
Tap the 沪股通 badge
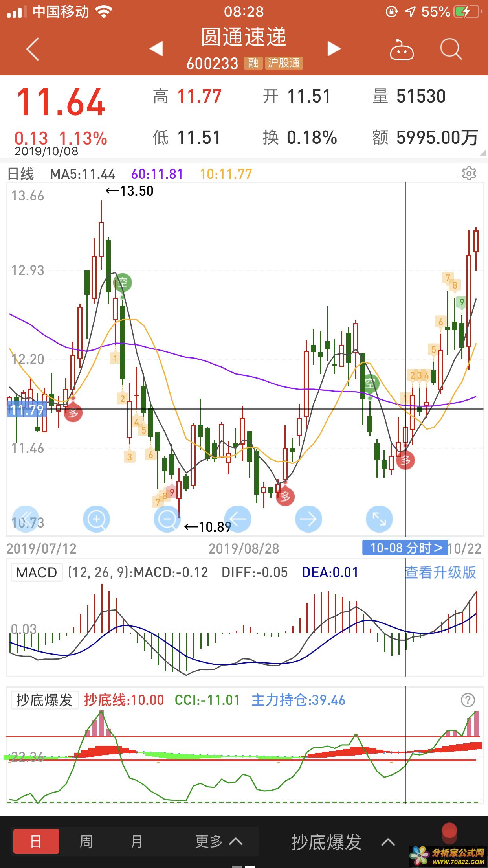[284, 63]
